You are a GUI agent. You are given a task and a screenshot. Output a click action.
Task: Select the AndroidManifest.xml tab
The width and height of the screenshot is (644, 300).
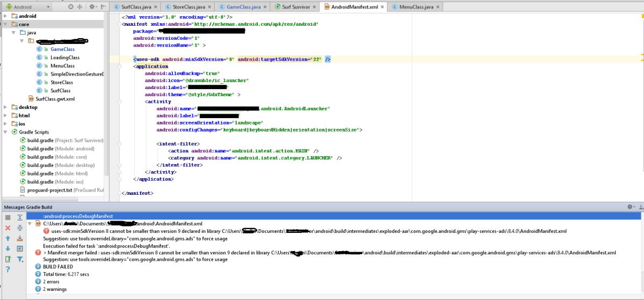[x=354, y=7]
